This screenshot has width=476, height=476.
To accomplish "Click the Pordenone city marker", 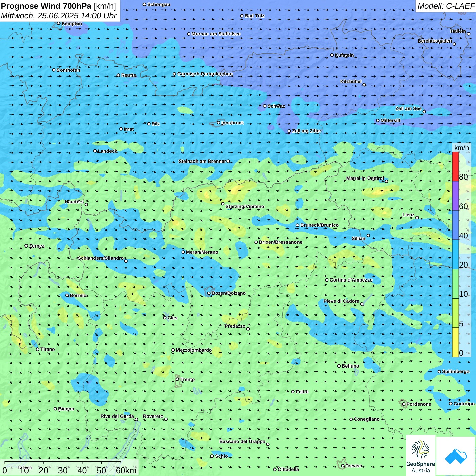I will pyautogui.click(x=404, y=404).
